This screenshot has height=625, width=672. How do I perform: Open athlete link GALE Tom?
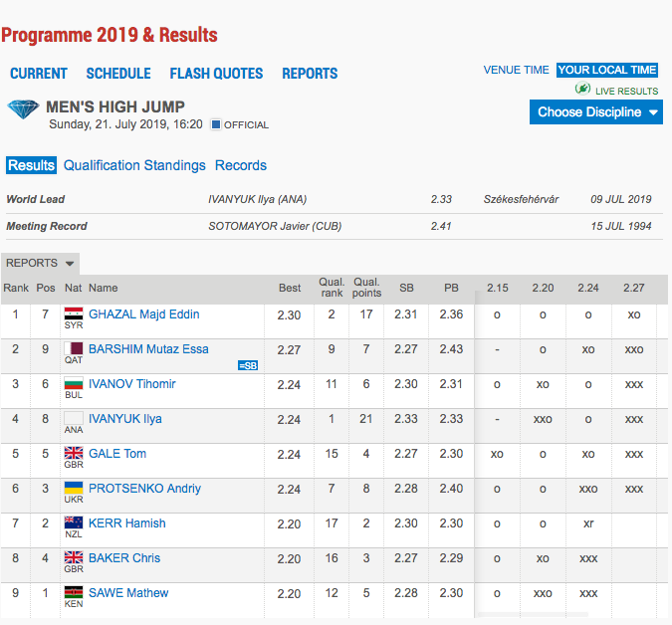click(x=116, y=454)
